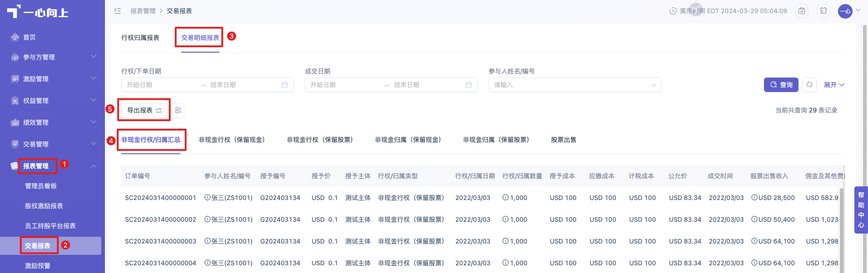Open 管理员看板 submenu item
868x273 pixels.
(41, 186)
